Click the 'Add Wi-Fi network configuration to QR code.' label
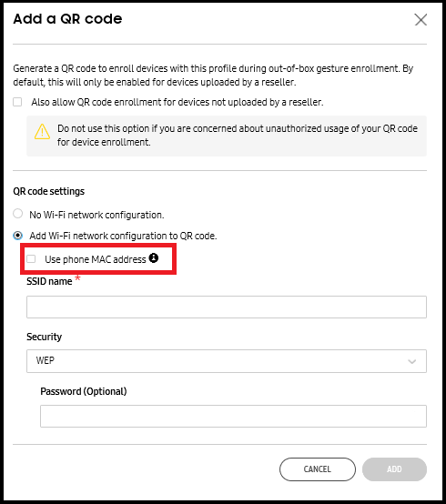This screenshot has width=446, height=504. click(x=123, y=236)
